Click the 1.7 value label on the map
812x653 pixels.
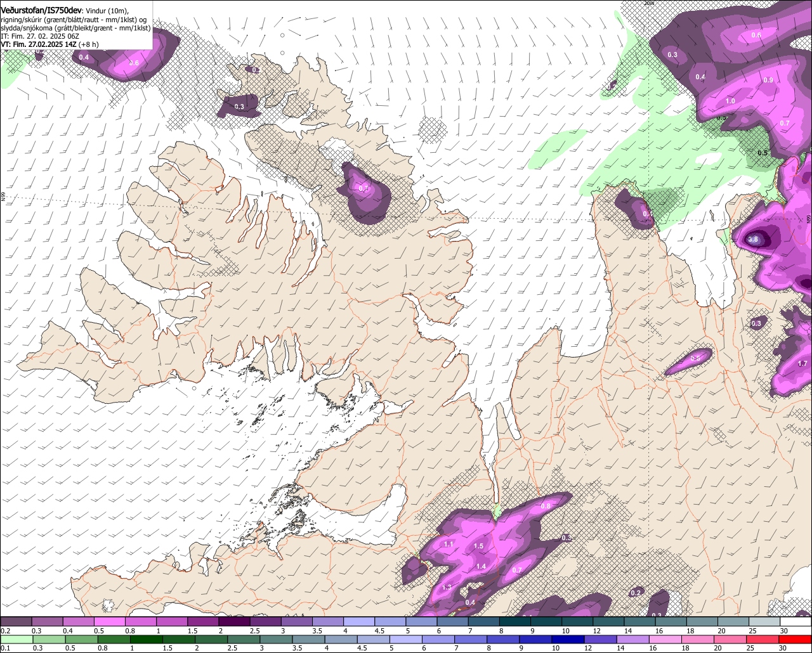point(802,364)
